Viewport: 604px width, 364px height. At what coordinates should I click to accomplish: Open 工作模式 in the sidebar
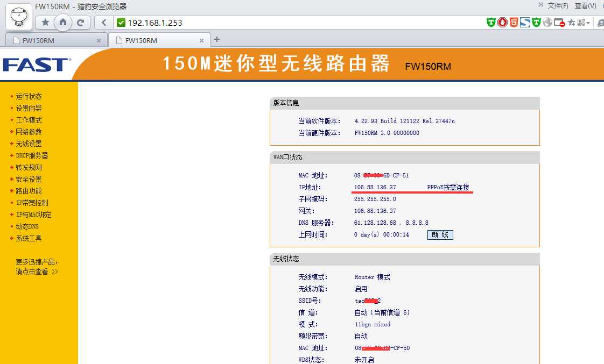29,120
